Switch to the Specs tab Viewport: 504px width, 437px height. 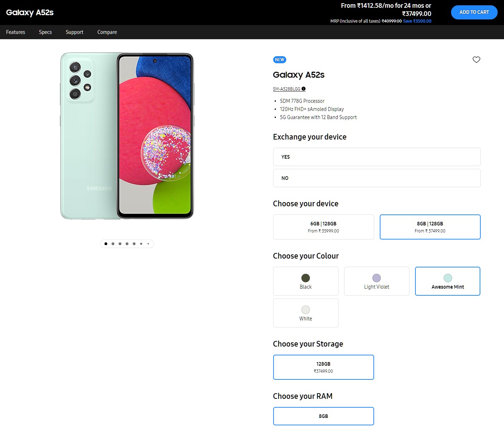point(46,32)
